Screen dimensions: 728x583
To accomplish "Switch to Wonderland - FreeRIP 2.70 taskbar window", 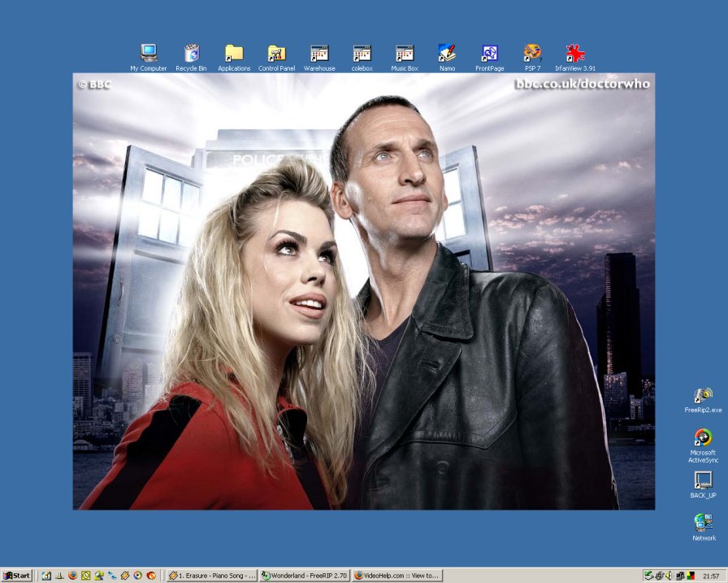I will coord(305,576).
